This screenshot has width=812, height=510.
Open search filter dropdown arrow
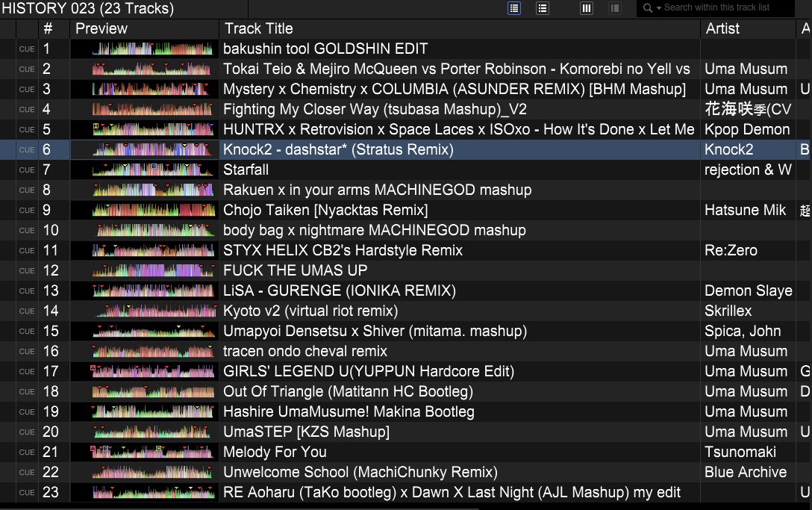point(659,8)
